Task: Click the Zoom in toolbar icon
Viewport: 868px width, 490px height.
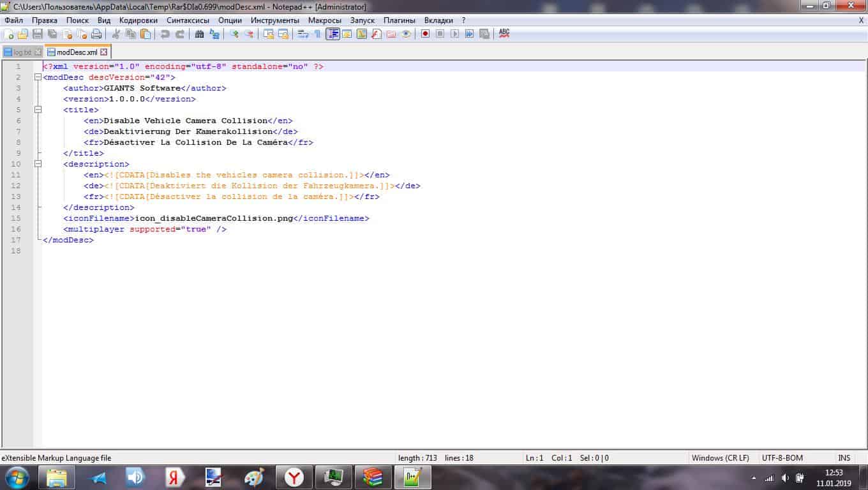Action: 234,34
